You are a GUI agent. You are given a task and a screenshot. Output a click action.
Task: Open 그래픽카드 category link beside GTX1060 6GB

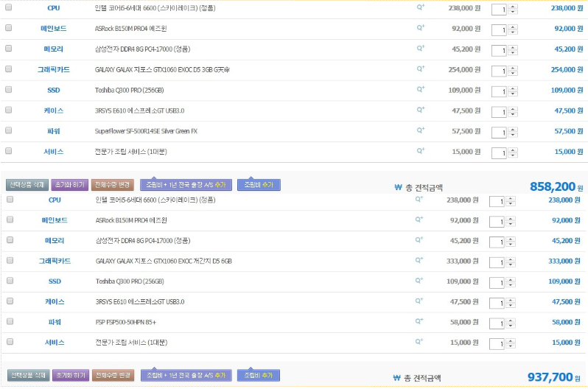point(55,261)
